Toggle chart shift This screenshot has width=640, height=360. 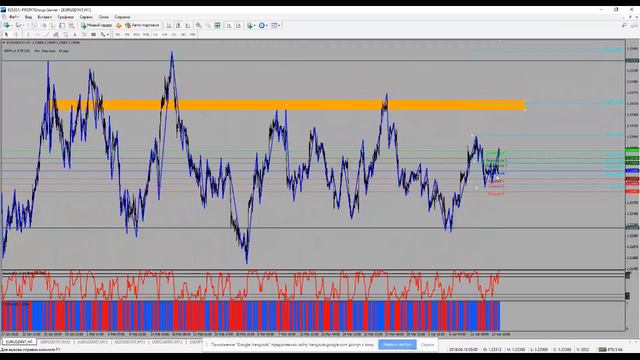[x=238, y=25]
